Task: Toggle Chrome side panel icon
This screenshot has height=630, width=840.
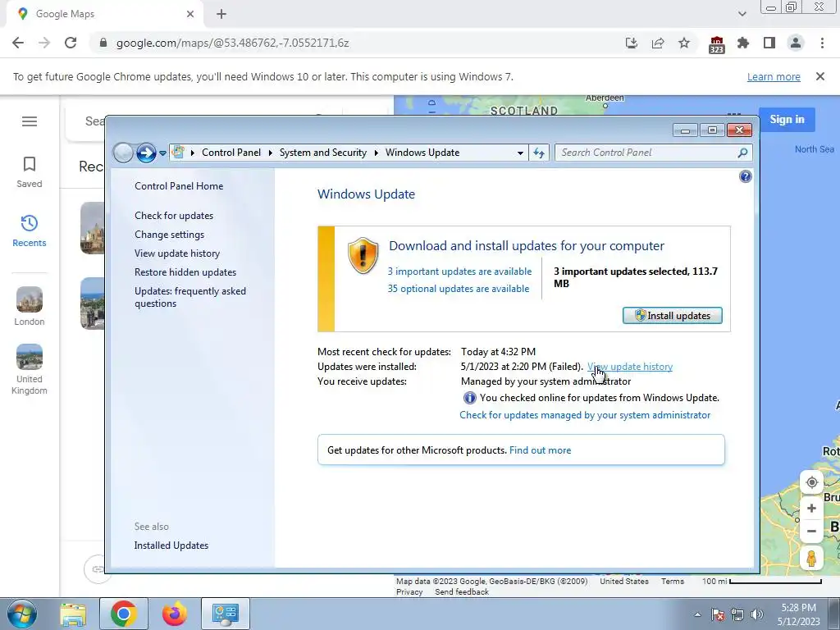Action: tap(769, 43)
